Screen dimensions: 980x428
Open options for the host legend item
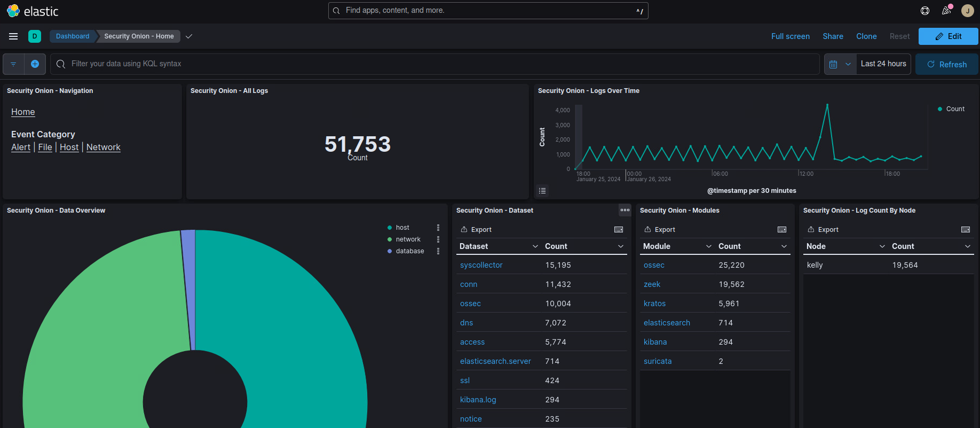click(x=438, y=228)
